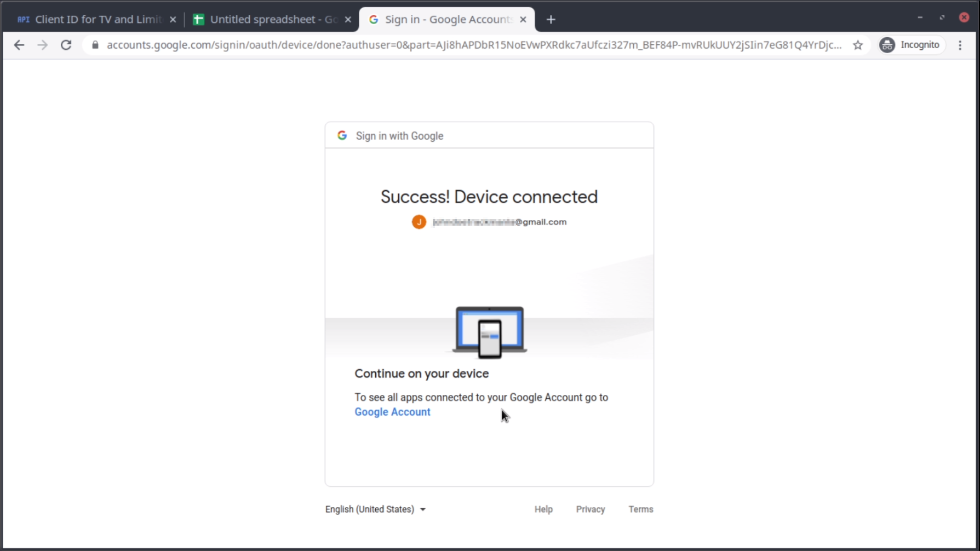The width and height of the screenshot is (980, 551).
Task: Open the Help link
Action: click(543, 509)
